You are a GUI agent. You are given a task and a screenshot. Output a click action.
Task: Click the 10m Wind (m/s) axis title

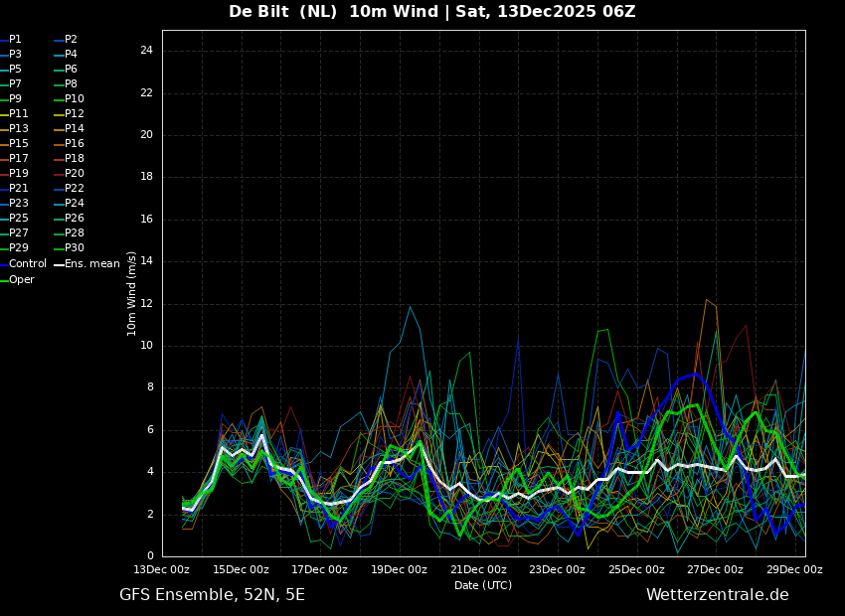tap(132, 293)
